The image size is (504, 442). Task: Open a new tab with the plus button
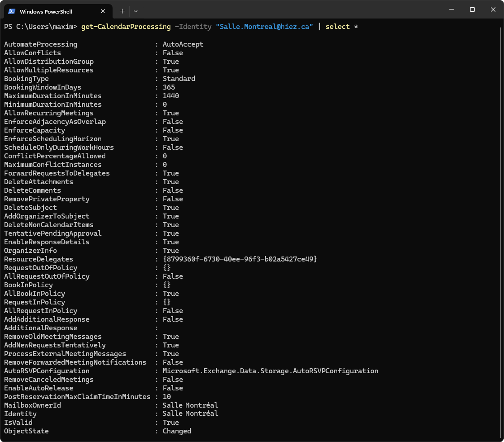point(122,11)
